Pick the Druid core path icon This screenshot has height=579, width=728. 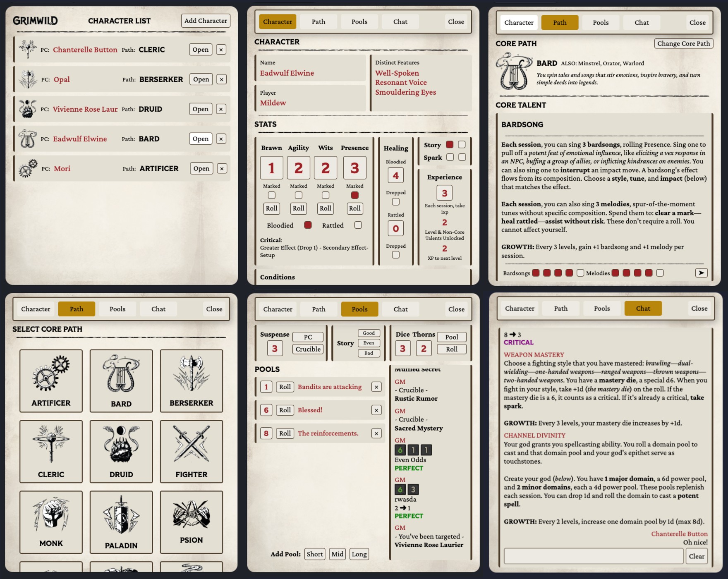coord(121,445)
